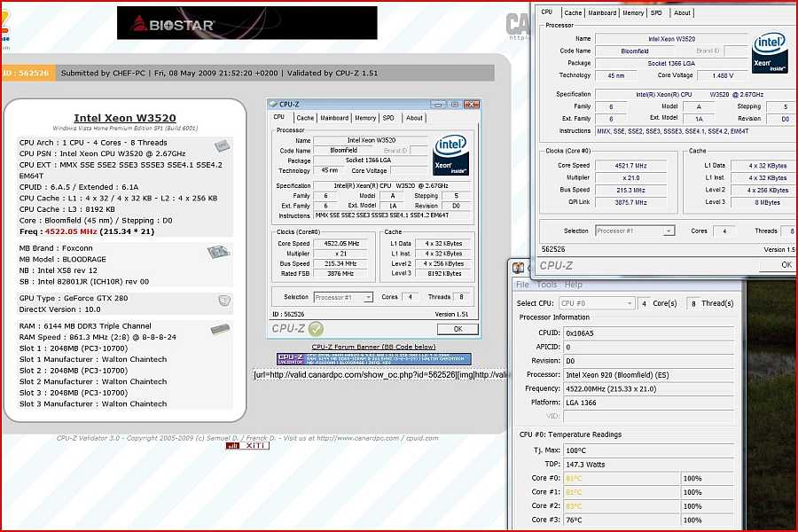The width and height of the screenshot is (798, 532).
Task: Click the RAM stick icon beside RAM row
Action: tap(221, 329)
